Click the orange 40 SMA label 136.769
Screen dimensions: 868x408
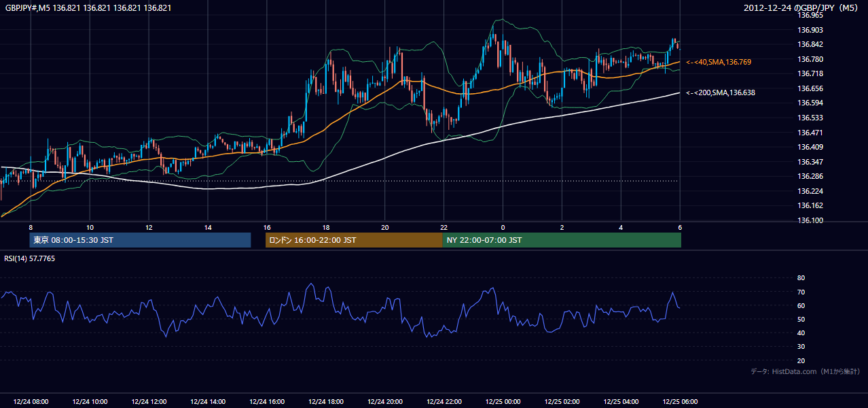click(x=719, y=62)
